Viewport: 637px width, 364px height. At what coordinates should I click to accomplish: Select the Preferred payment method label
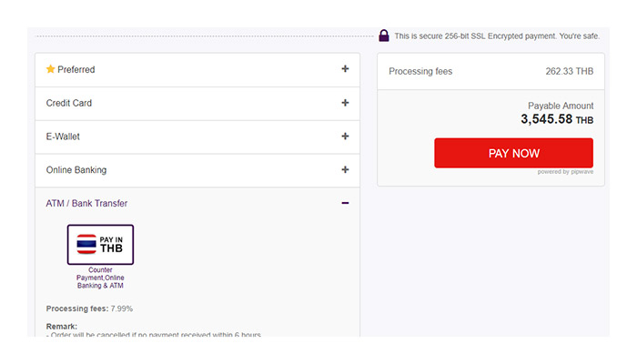click(x=76, y=69)
